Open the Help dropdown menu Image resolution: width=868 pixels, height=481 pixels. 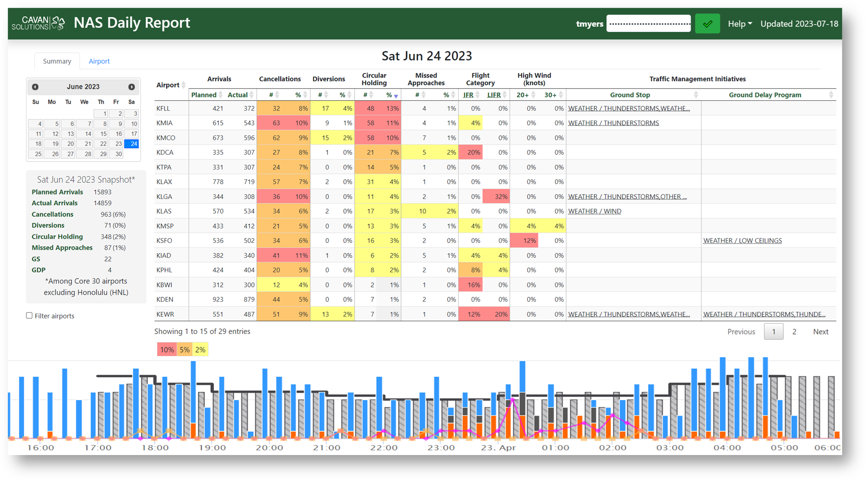coord(739,24)
